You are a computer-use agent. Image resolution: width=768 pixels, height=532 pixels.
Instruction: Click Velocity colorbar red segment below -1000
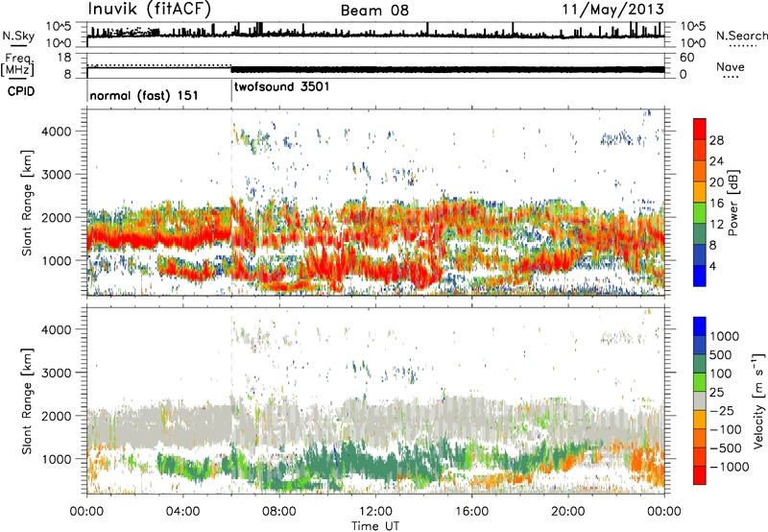700,475
